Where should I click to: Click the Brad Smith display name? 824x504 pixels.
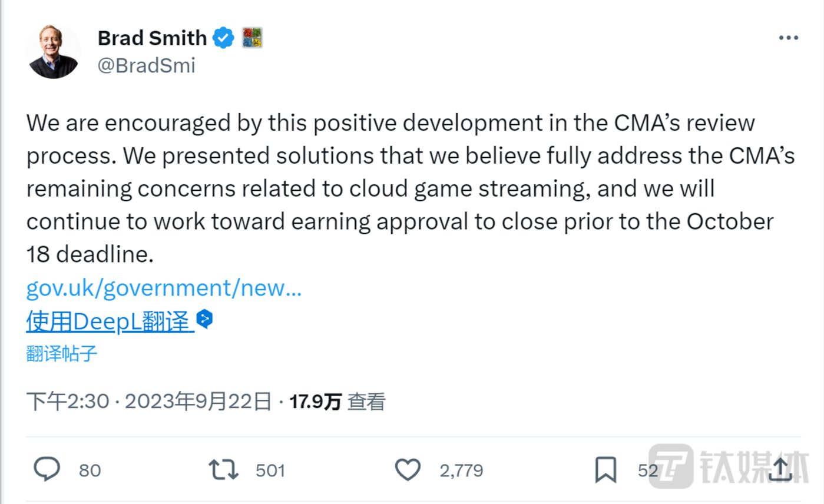pyautogui.click(x=152, y=38)
